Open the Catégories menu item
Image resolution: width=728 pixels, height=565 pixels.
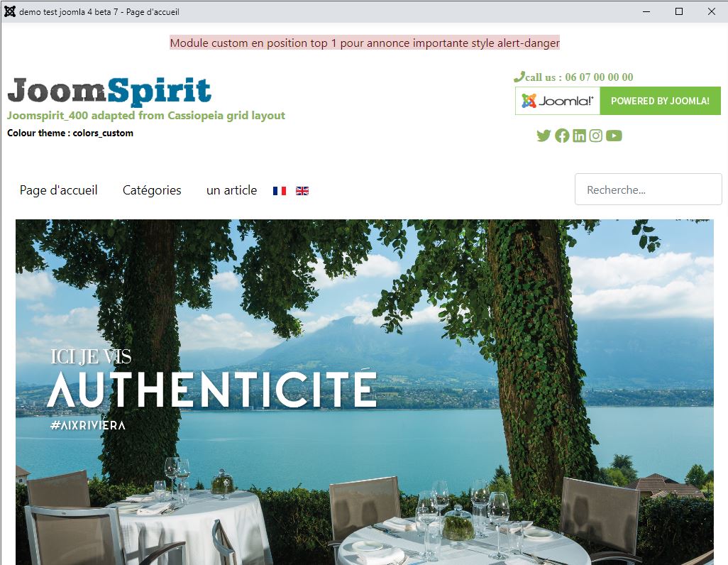152,190
